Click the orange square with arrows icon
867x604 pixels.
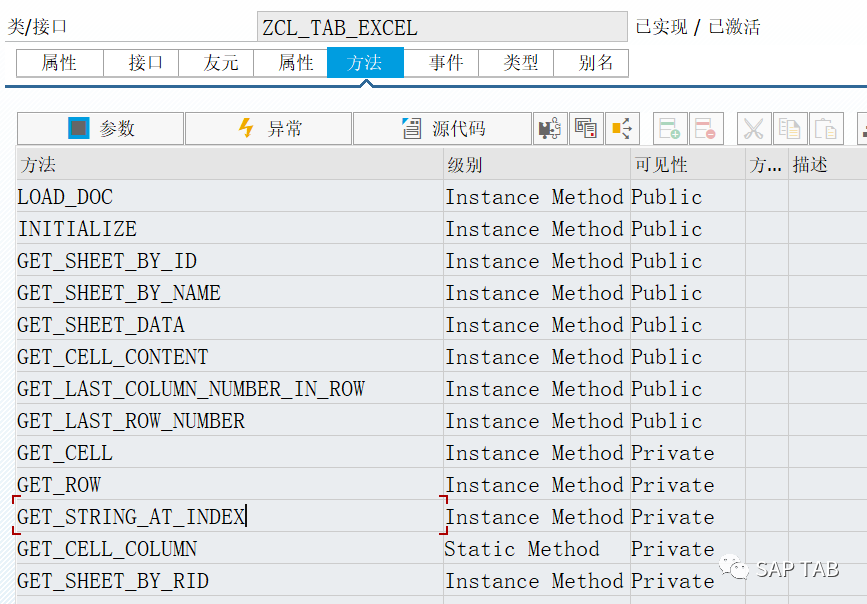(x=622, y=129)
